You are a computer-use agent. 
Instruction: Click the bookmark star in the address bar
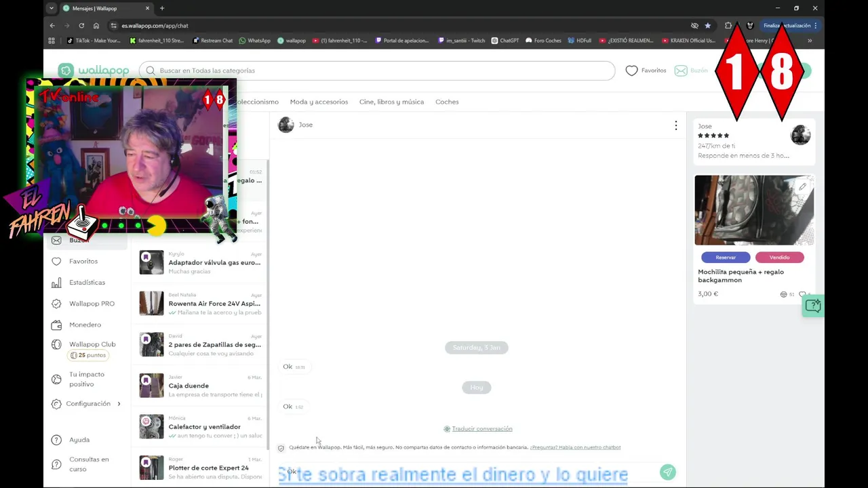(x=708, y=26)
